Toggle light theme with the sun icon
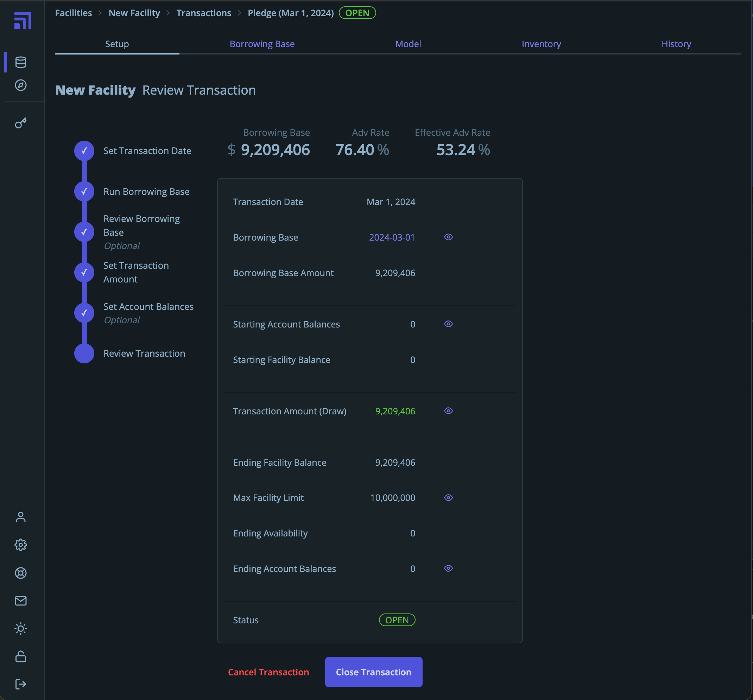 (x=20, y=629)
